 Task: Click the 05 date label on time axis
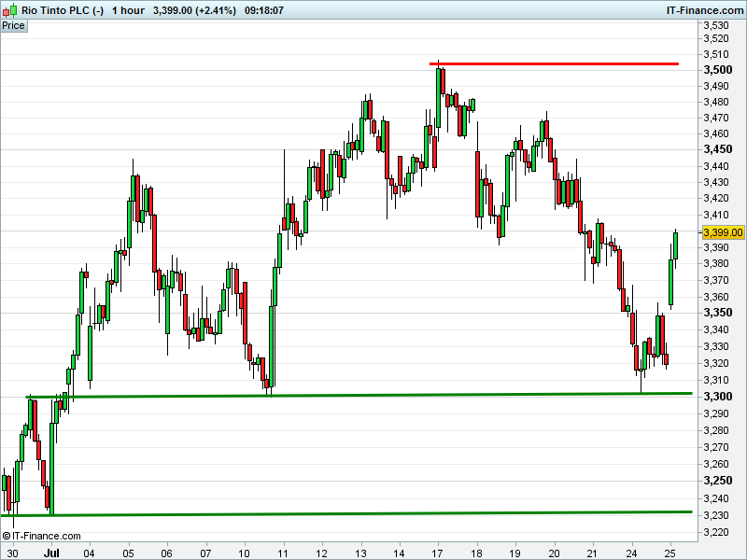(128, 553)
